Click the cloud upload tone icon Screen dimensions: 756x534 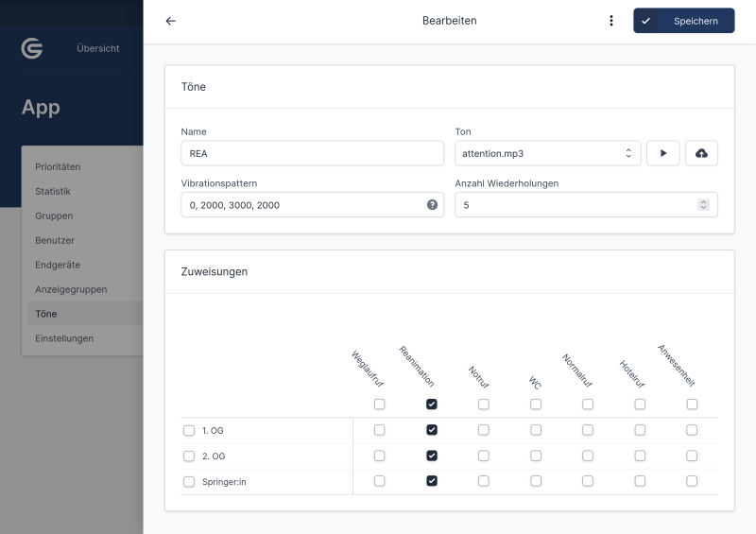[x=701, y=153]
